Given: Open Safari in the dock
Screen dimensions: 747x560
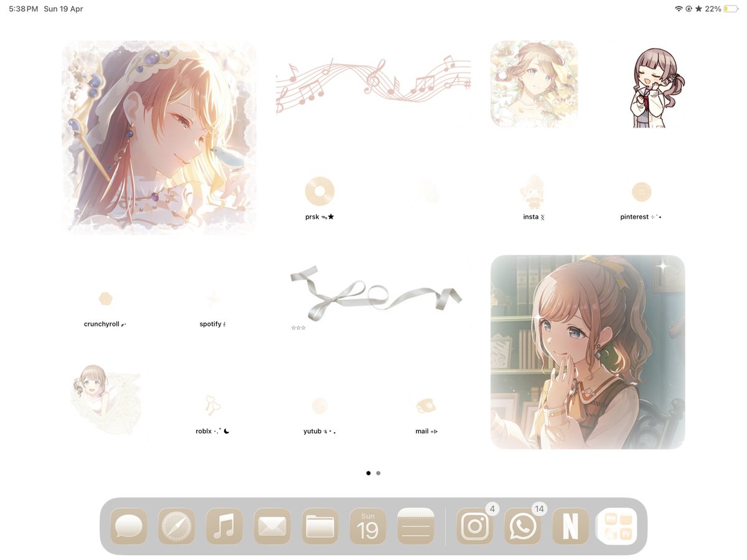Looking at the screenshot, I should tap(177, 526).
